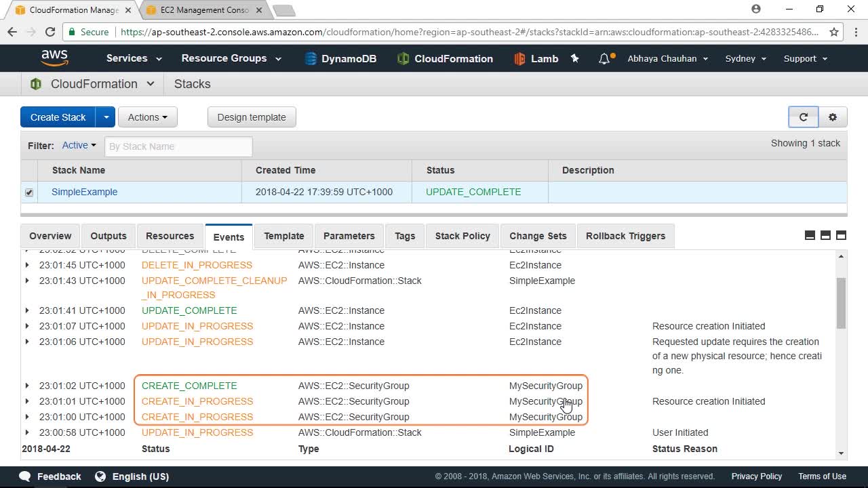Maximize the details pane using the last layout icon
The width and height of the screenshot is (868, 488).
click(x=841, y=235)
